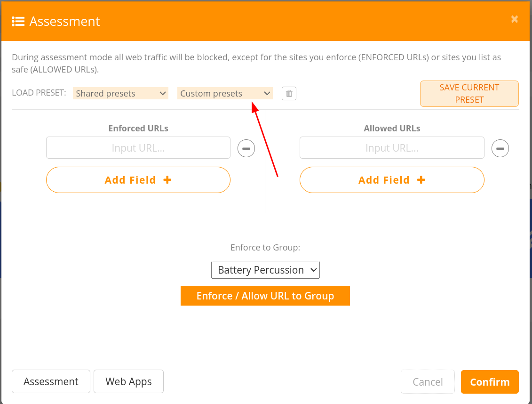Image resolution: width=532 pixels, height=404 pixels.
Task: Remove the Allowed URLs field with minus
Action: click(500, 148)
